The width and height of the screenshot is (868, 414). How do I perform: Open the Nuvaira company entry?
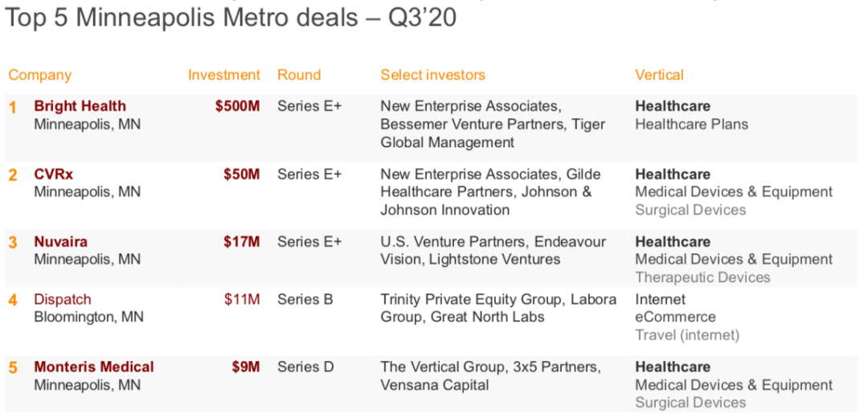(61, 242)
